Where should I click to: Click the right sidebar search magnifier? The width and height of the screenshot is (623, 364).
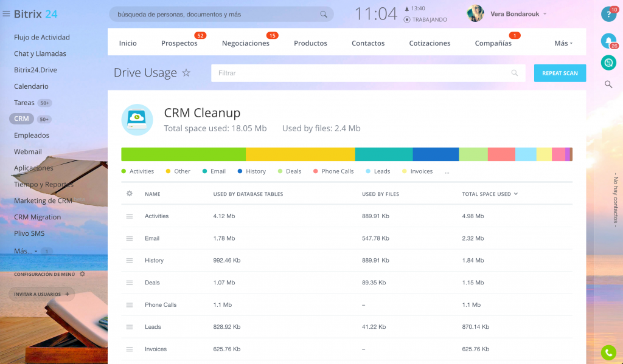tap(608, 84)
